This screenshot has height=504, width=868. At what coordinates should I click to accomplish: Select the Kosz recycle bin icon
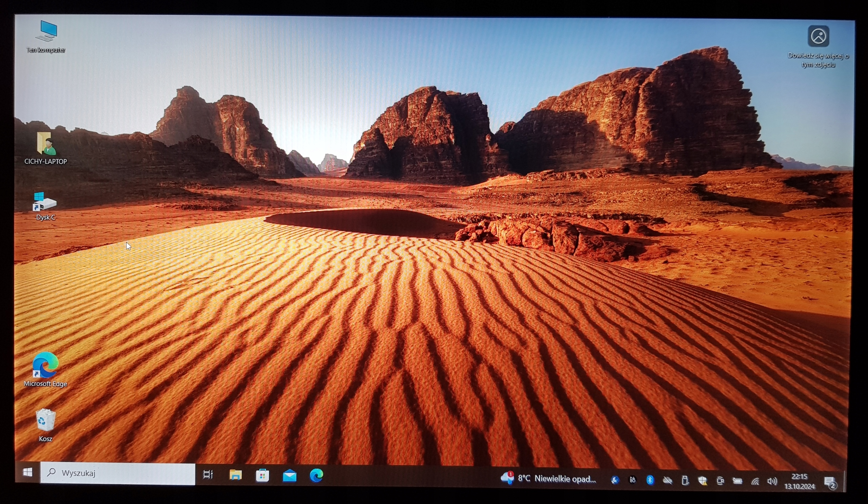tap(45, 425)
